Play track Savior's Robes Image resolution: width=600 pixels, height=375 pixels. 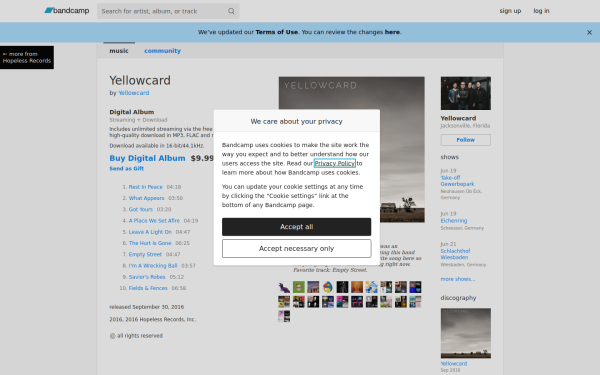[x=147, y=277]
